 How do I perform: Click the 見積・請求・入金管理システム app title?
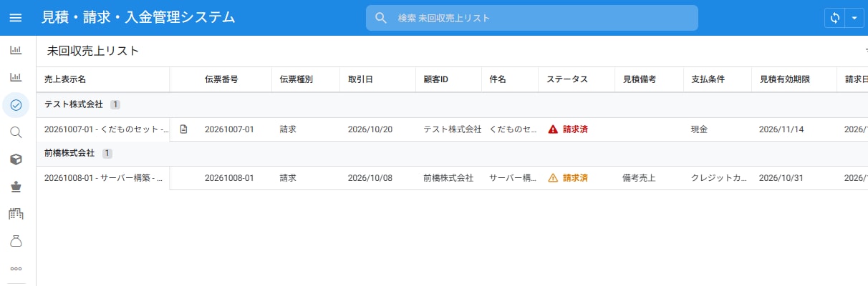click(x=138, y=18)
